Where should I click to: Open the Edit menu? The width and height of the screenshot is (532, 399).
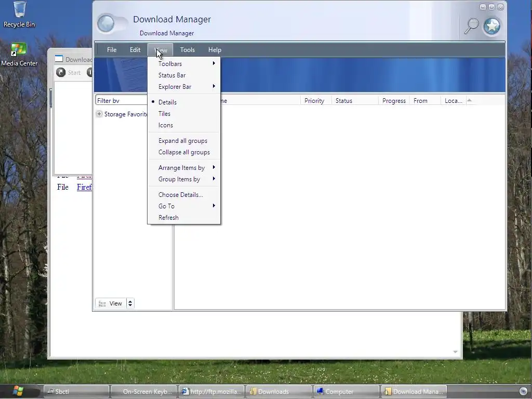[x=135, y=50]
